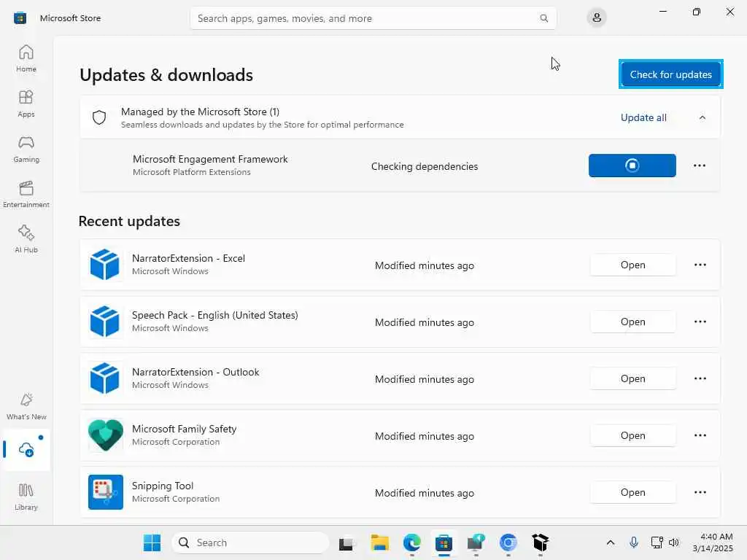
Task: Click 'Snipping Tool' name text
Action: pyautogui.click(x=163, y=486)
